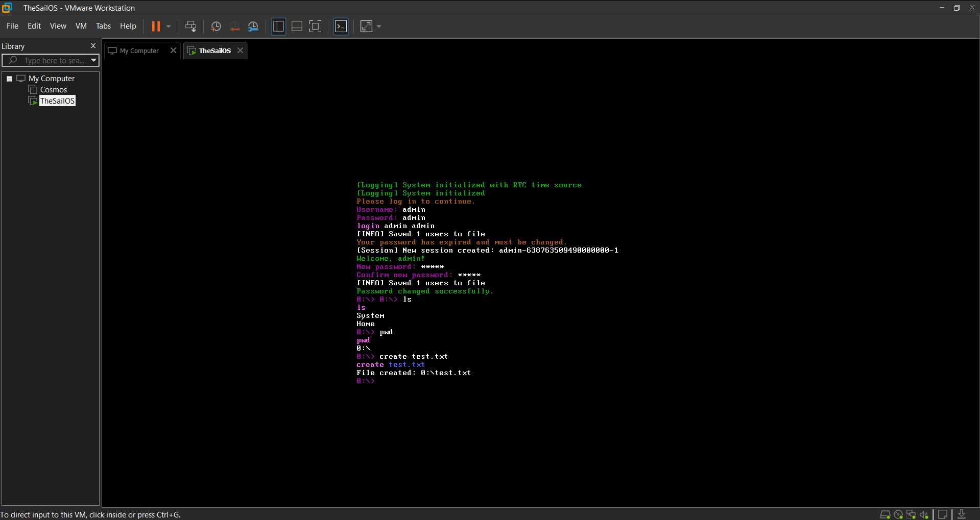Revert the virtual machine to snapshot
Viewport: 980px width, 520px height.
[234, 27]
